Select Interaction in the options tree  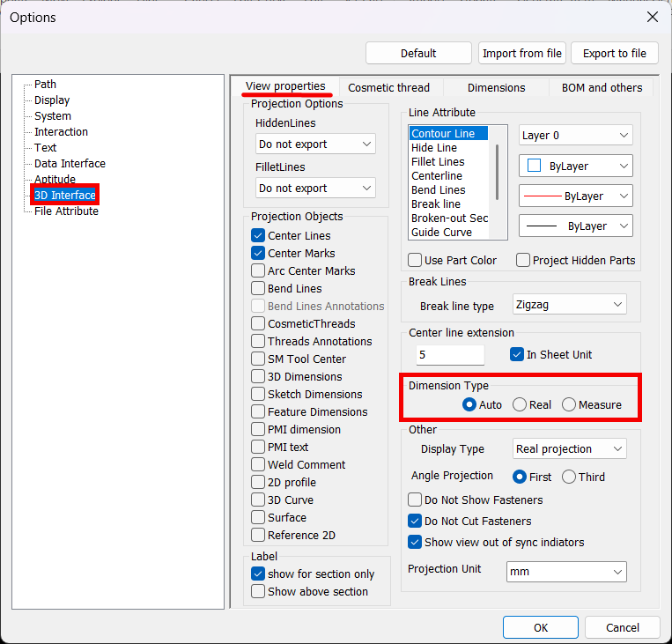pos(61,131)
